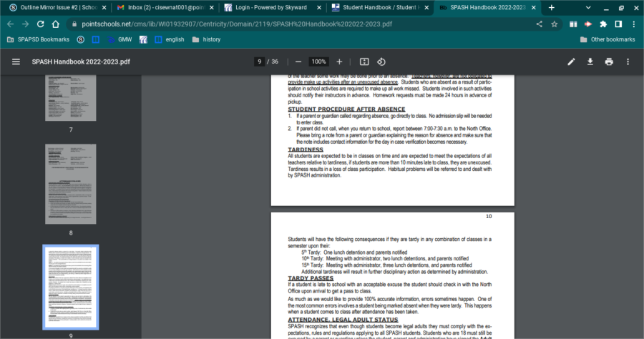Click the fit to page icon
The width and height of the screenshot is (644, 339).
(364, 62)
